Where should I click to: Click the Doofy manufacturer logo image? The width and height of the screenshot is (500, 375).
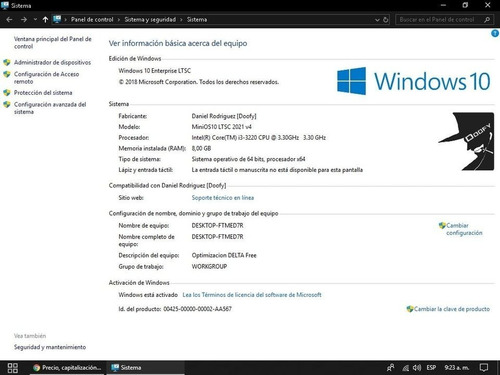pos(466,141)
